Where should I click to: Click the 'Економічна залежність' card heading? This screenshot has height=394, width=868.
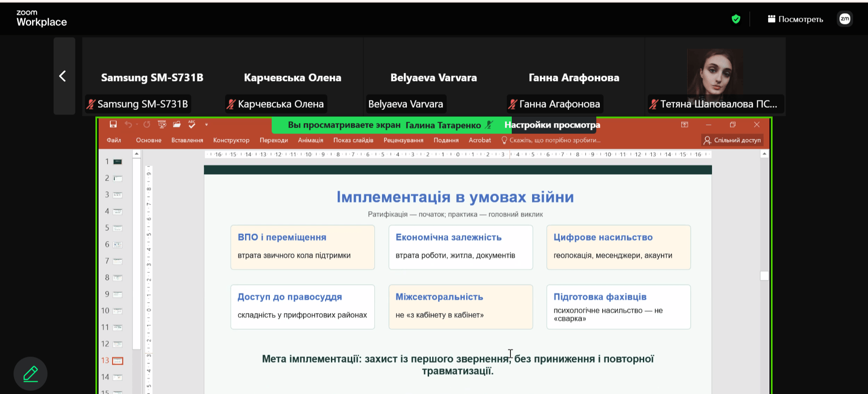point(448,237)
